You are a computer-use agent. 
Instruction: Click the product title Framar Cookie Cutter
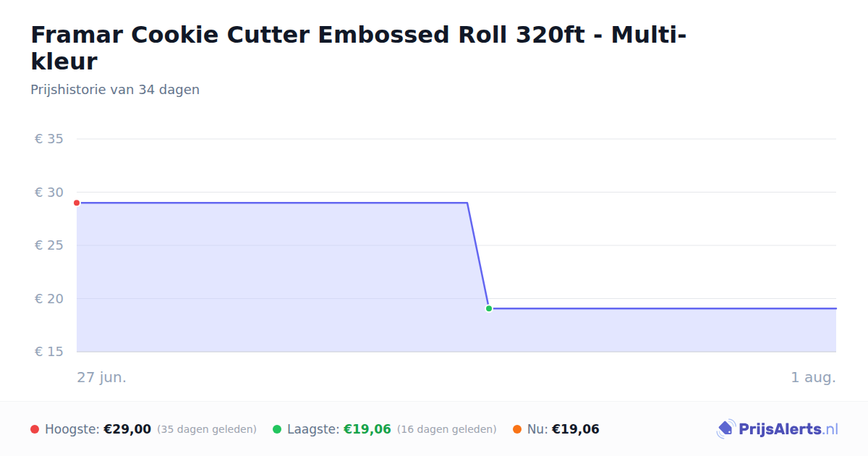point(359,48)
